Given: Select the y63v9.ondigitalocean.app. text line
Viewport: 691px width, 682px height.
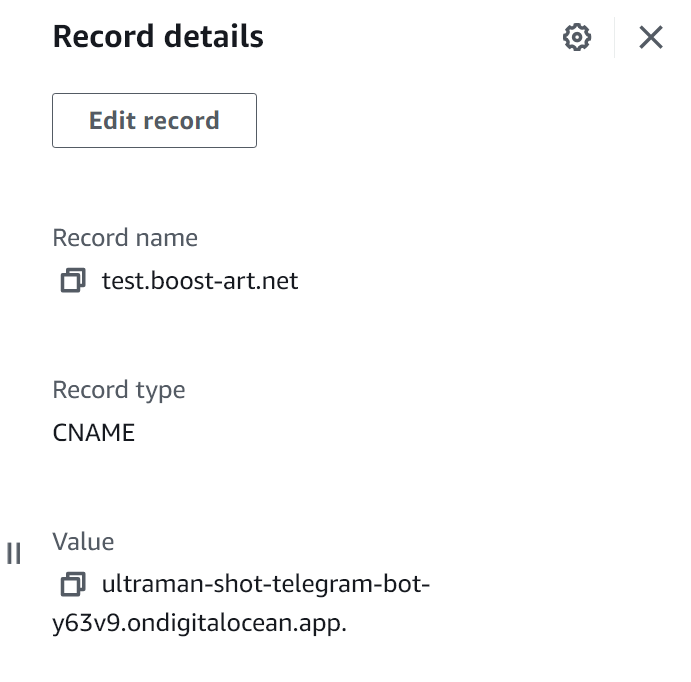Looking at the screenshot, I should pyautogui.click(x=200, y=623).
